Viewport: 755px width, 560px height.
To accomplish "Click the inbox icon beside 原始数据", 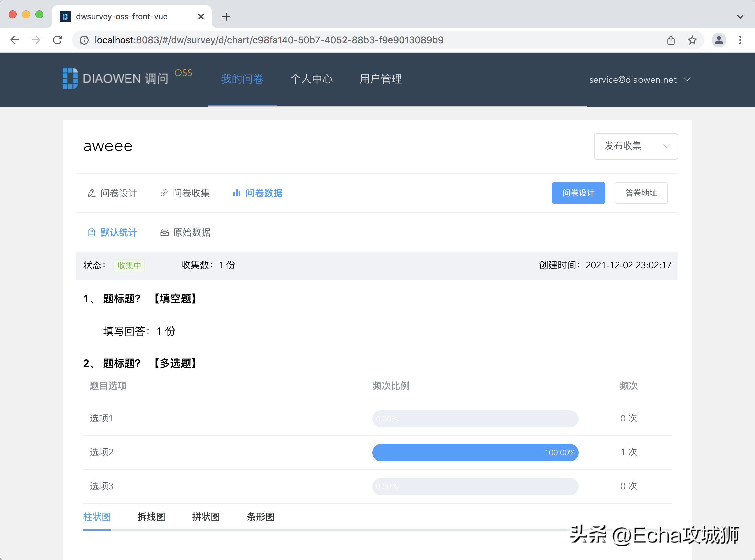I will coord(165,232).
